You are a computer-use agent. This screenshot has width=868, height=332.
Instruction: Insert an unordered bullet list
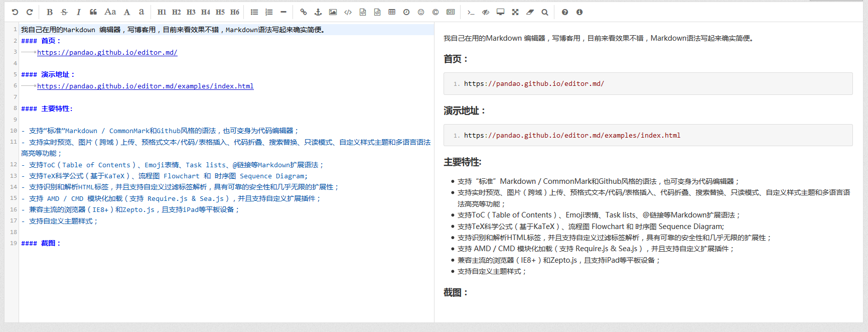click(x=254, y=12)
